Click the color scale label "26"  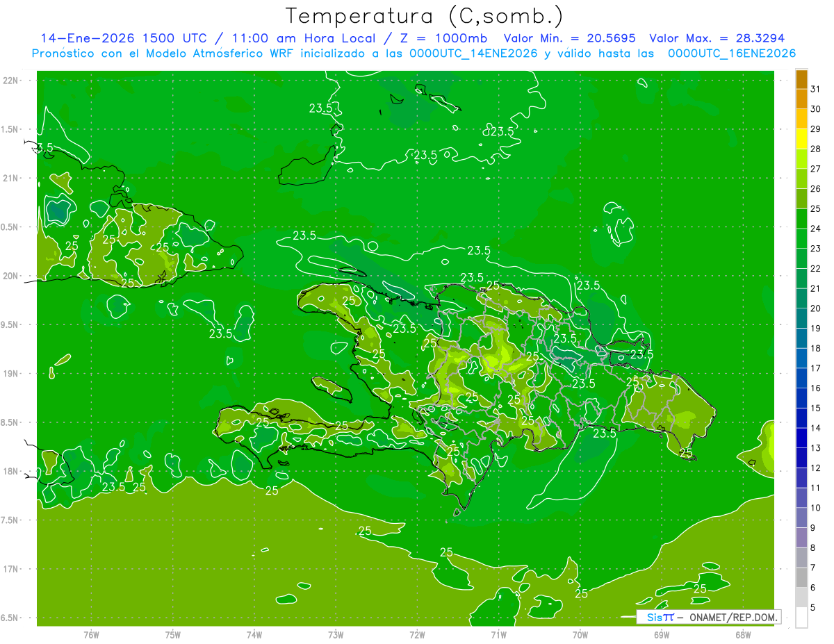pos(816,189)
